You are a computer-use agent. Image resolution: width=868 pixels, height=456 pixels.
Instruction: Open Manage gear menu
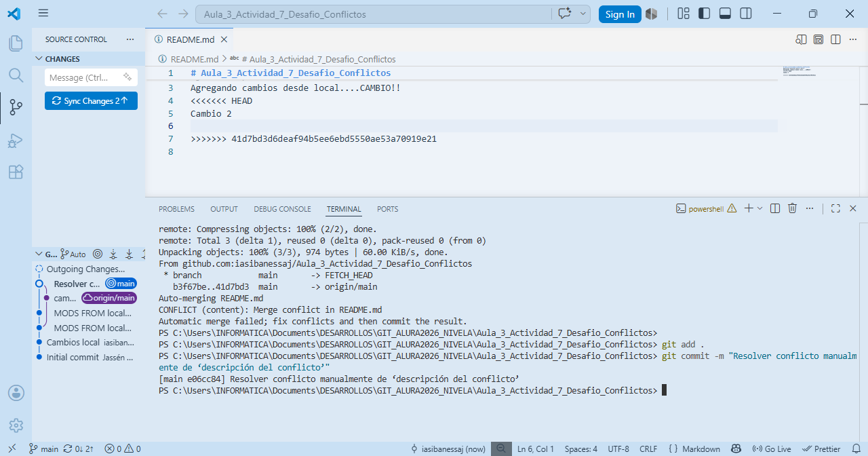click(x=16, y=425)
